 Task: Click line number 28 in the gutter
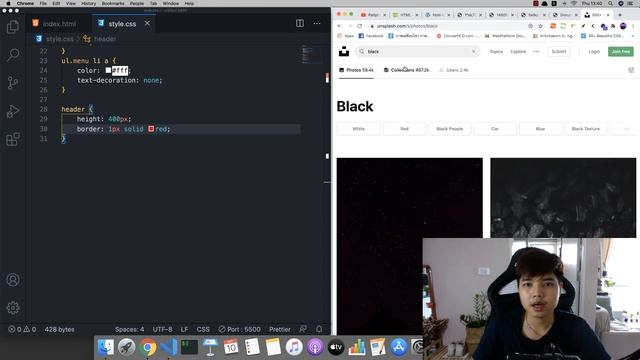(x=43, y=109)
